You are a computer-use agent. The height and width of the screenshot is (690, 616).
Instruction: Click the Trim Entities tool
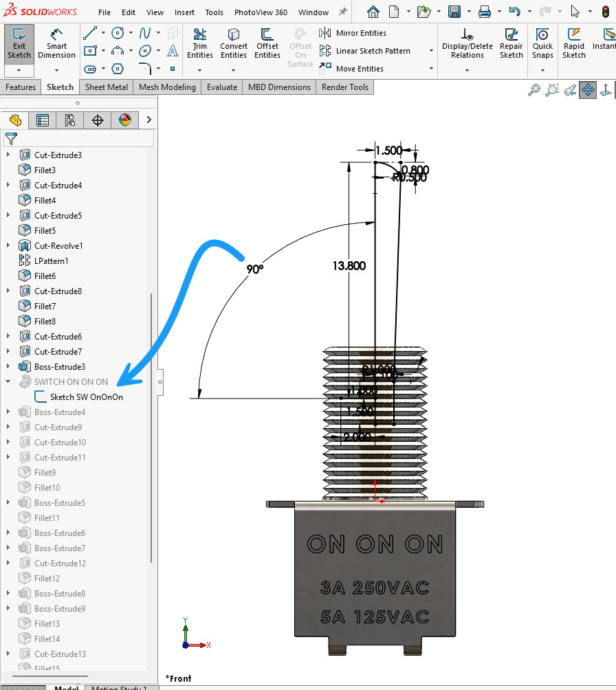coord(200,43)
